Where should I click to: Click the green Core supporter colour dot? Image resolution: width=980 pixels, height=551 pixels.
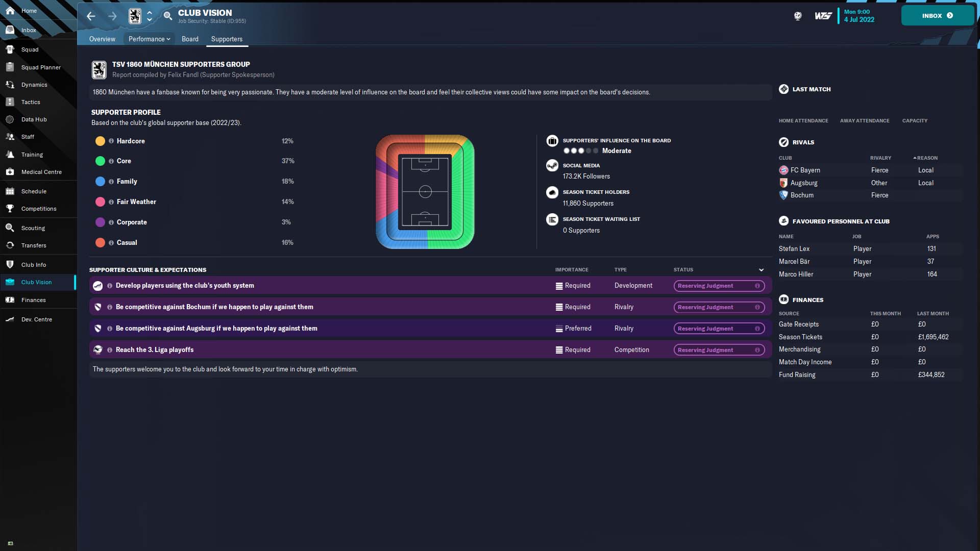point(100,161)
